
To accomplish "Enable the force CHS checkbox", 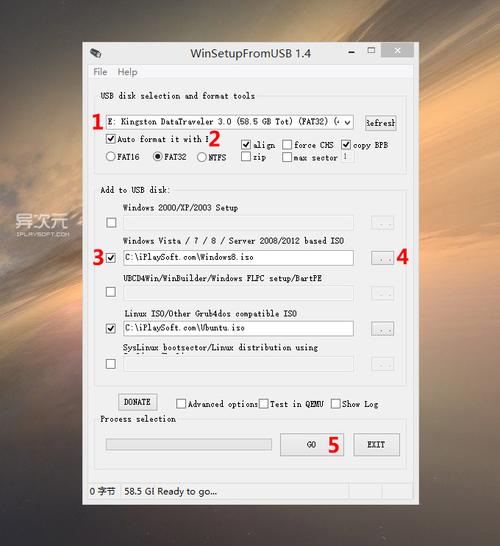I will pos(287,145).
